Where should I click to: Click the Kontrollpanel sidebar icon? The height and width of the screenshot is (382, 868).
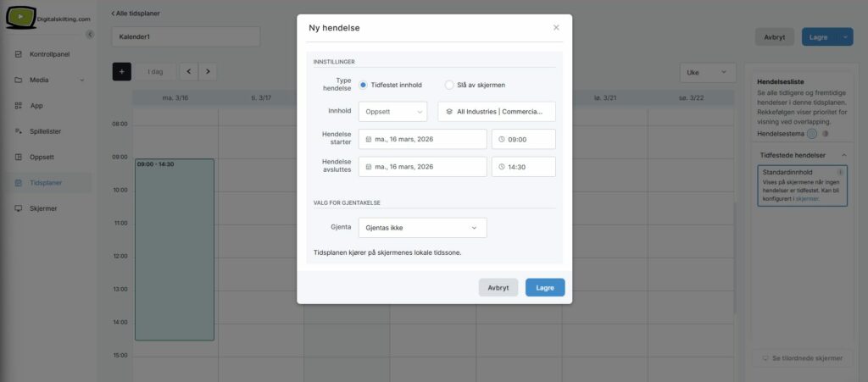19,54
